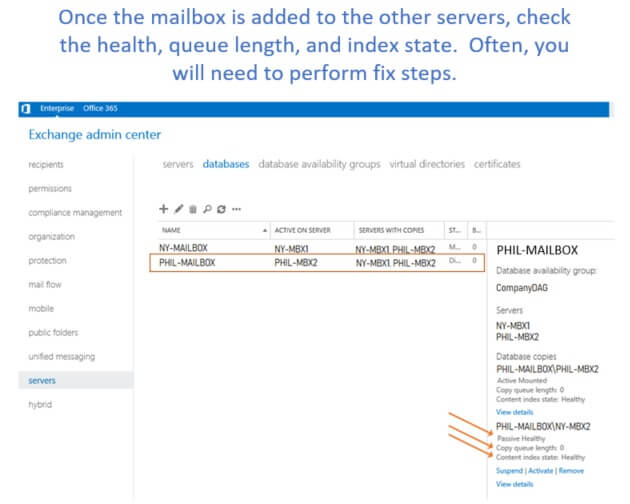Click View details under PHIL-MAILBOX\NY-MBX2
Viewport: 630px width, 504px height.
514,484
